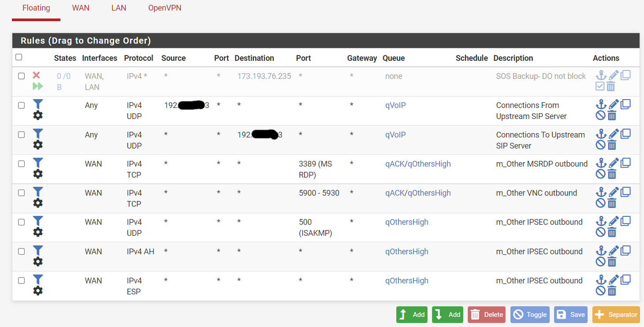Open qOthersHigh link in VNC outbound row
The image size is (644, 327).
pyautogui.click(x=429, y=193)
